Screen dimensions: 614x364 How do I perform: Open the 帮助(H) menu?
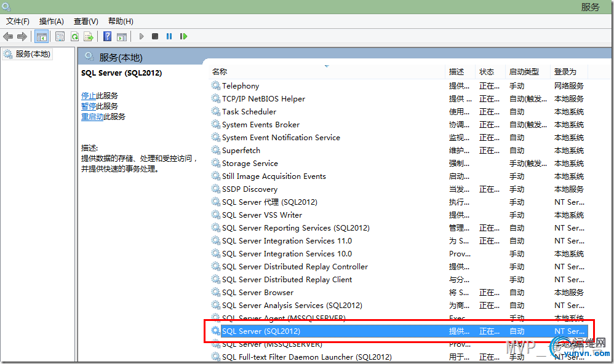click(x=121, y=21)
